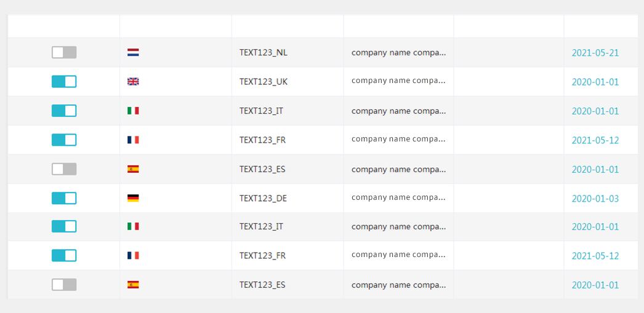
Task: Click the company name cell in the DE row
Action: click(x=399, y=197)
